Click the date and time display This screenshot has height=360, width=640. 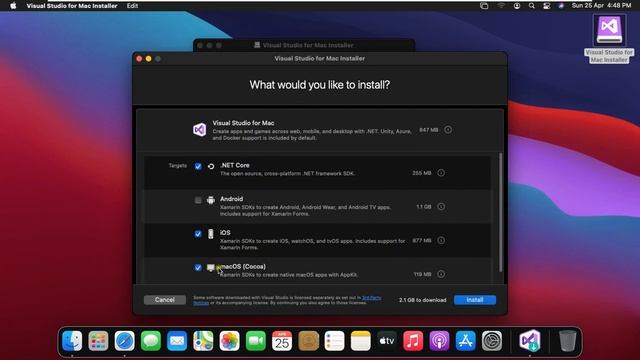click(601, 6)
